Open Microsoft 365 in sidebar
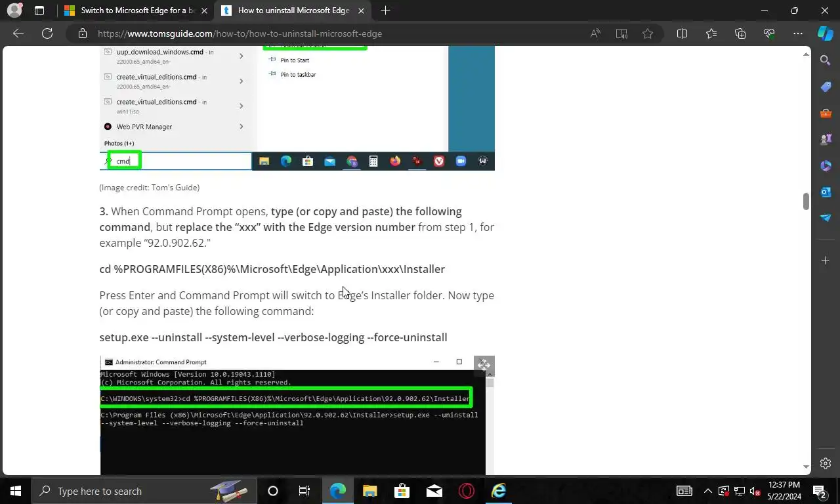The image size is (840, 504). [x=826, y=165]
